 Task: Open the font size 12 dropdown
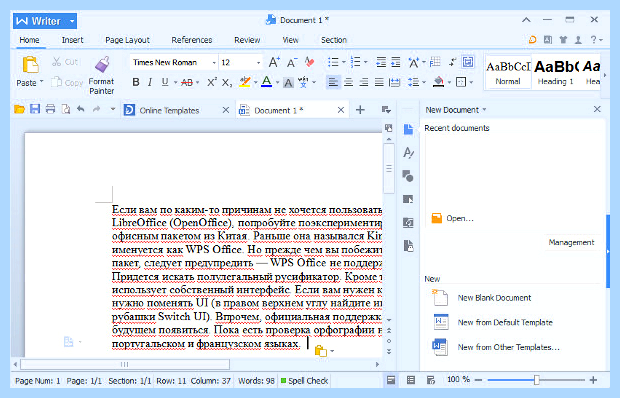click(259, 62)
